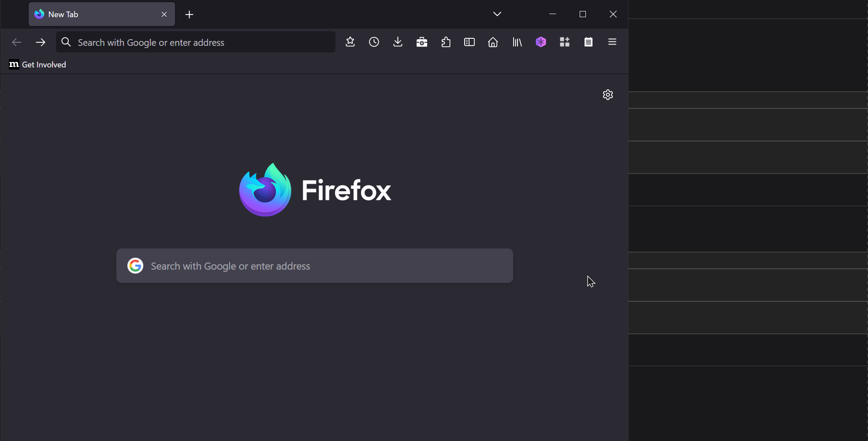868x441 pixels.
Task: Click the magnifier icon in address bar
Action: coord(66,42)
